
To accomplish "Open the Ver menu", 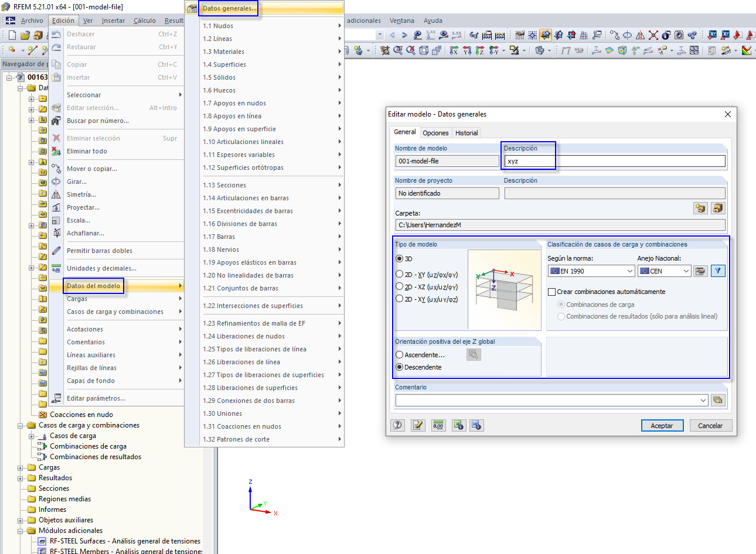I will [x=88, y=20].
